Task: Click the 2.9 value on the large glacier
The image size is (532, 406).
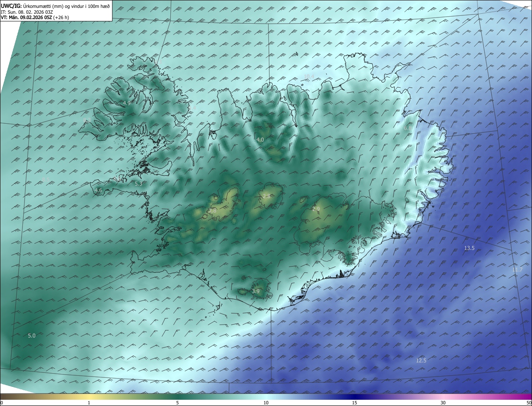Action: coord(316,209)
